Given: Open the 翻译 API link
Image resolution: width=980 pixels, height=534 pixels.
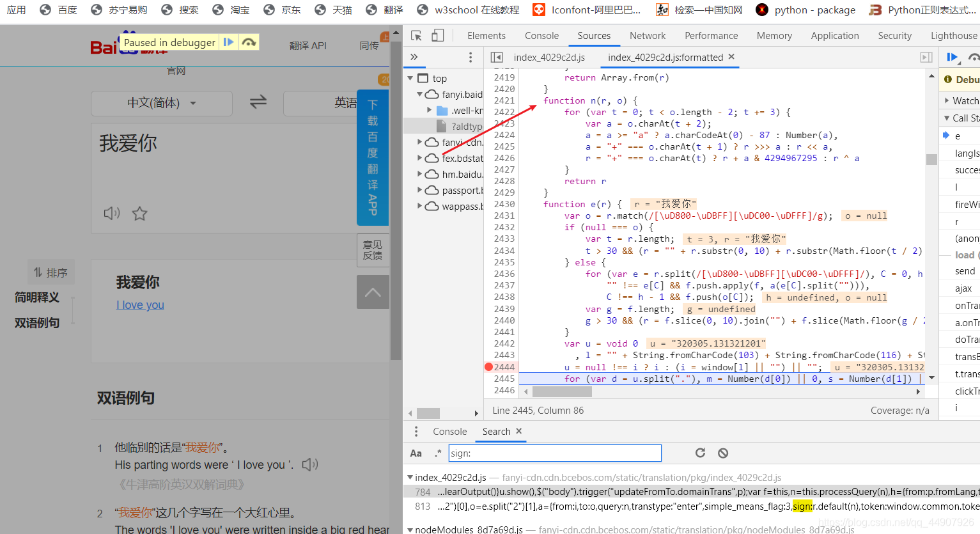Looking at the screenshot, I should [308, 45].
